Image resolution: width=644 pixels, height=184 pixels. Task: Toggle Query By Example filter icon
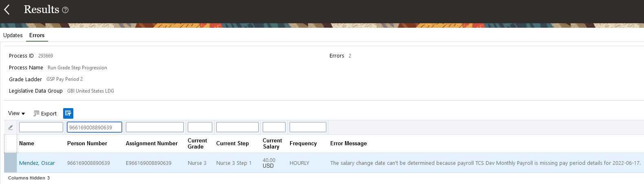(68, 113)
